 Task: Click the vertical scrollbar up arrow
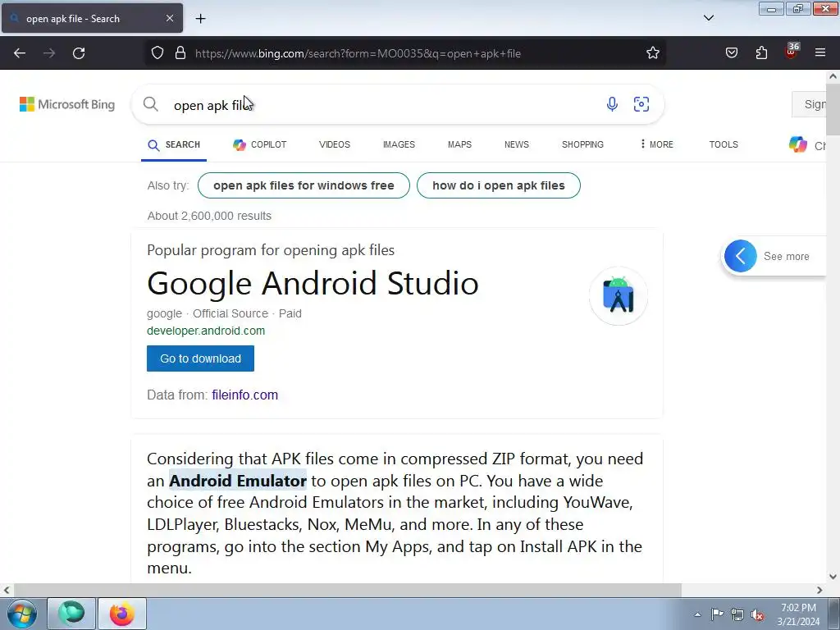pos(833,76)
